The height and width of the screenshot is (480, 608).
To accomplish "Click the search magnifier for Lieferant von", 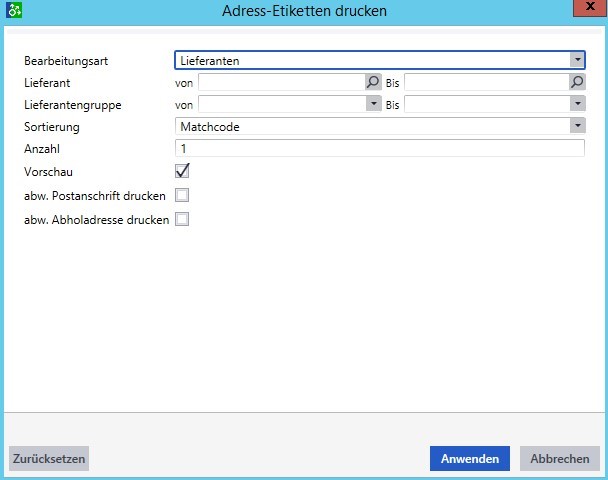I will coord(373,82).
